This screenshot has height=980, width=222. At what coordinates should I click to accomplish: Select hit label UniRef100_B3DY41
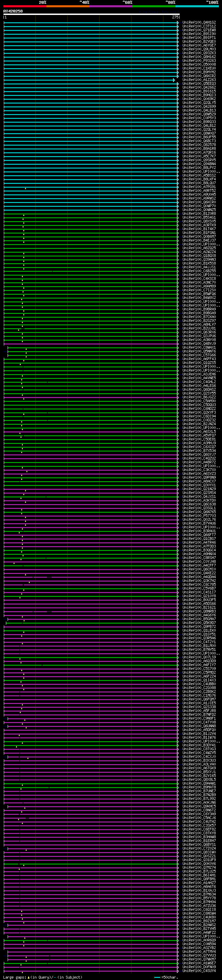click(199, 745)
